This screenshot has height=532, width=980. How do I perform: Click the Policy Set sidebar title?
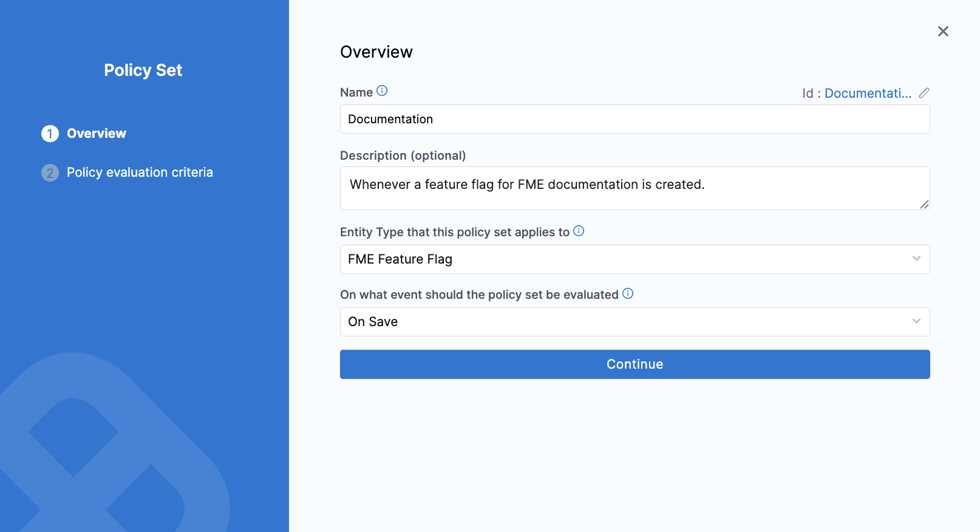[143, 70]
